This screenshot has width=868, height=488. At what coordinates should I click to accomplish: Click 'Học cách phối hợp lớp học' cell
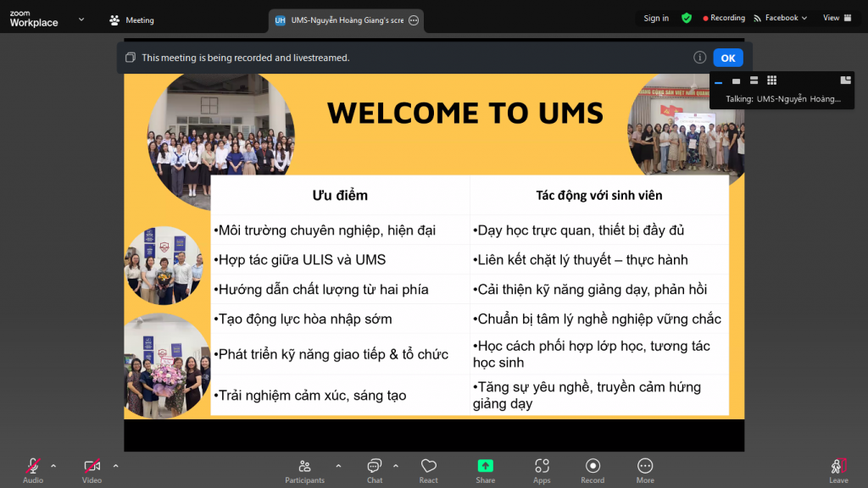pyautogui.click(x=591, y=354)
